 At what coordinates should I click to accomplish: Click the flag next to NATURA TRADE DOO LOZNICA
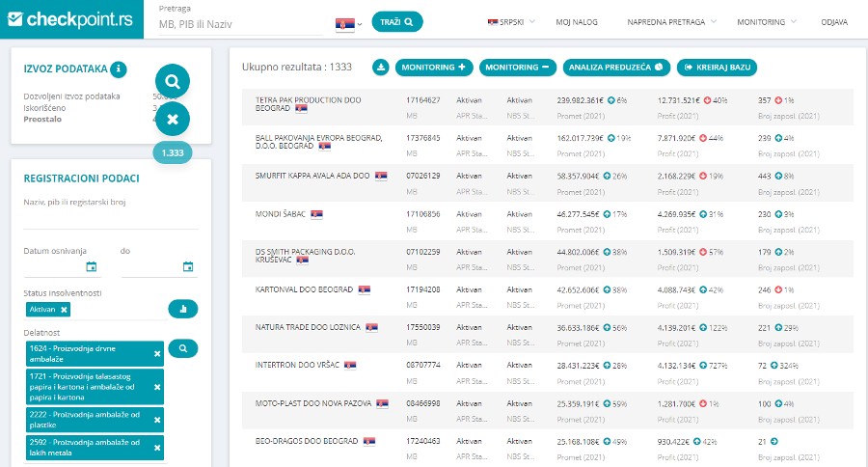[372, 327]
